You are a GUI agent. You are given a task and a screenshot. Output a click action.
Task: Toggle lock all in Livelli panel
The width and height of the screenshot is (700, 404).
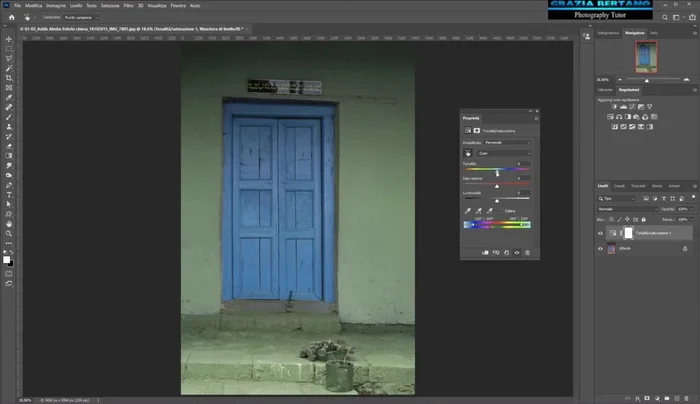coord(643,220)
